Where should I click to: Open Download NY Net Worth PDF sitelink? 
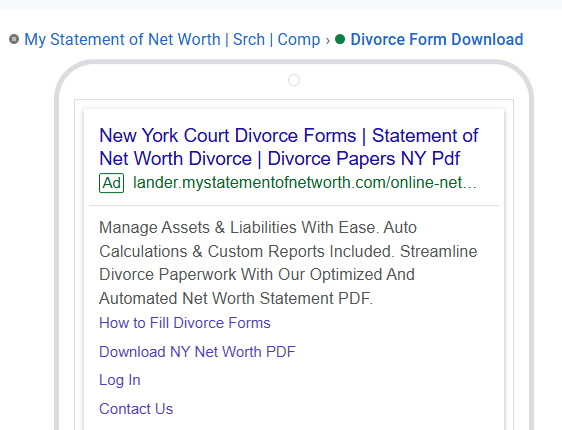pos(197,352)
